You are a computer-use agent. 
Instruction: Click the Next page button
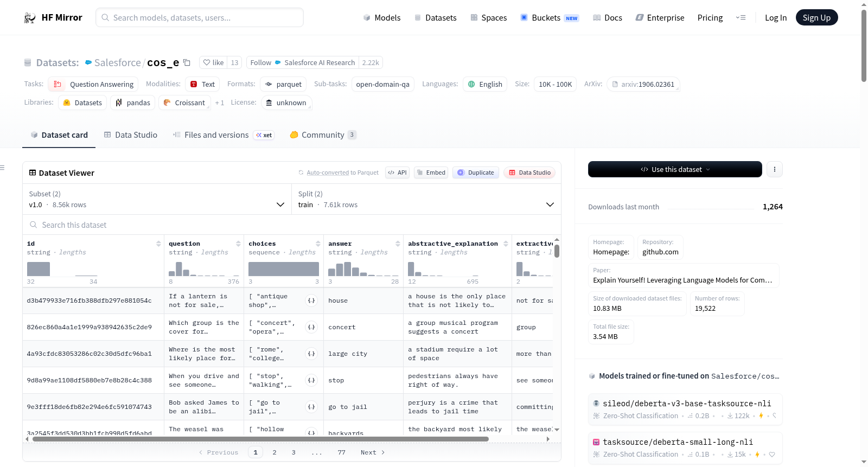click(x=373, y=452)
